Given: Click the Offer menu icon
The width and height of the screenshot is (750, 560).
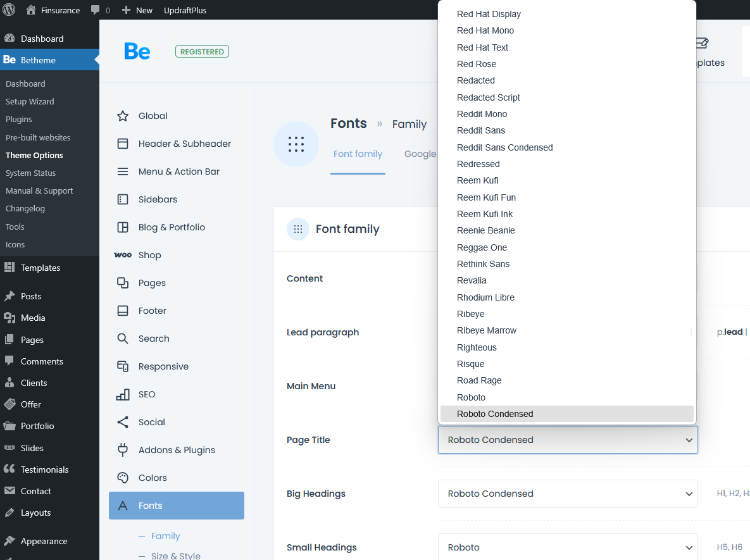Looking at the screenshot, I should coord(9,404).
